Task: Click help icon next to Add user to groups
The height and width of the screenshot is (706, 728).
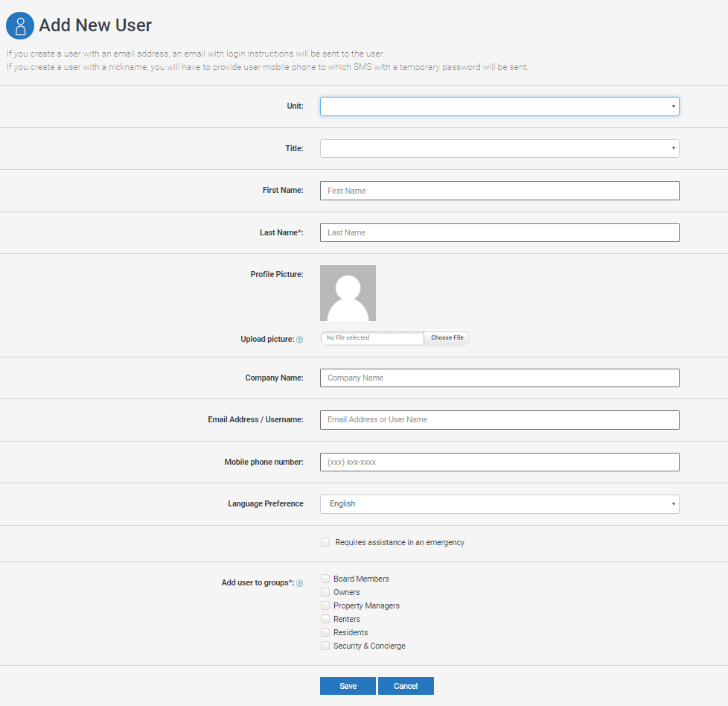Action: pos(300,583)
